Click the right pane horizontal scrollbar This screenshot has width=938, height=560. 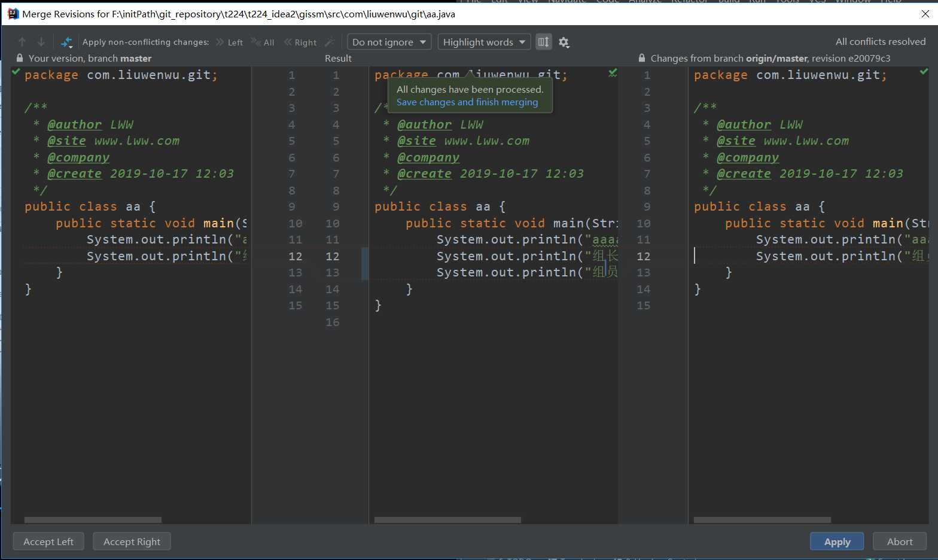(762, 520)
